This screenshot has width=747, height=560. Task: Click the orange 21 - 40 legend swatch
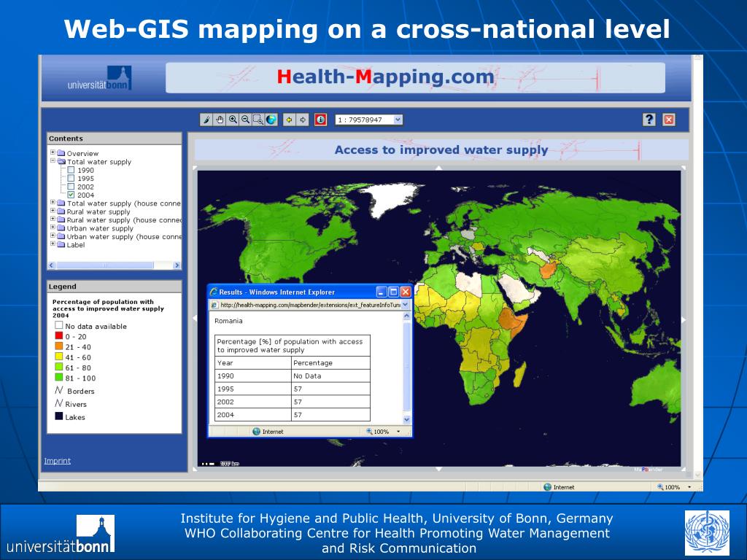59,346
